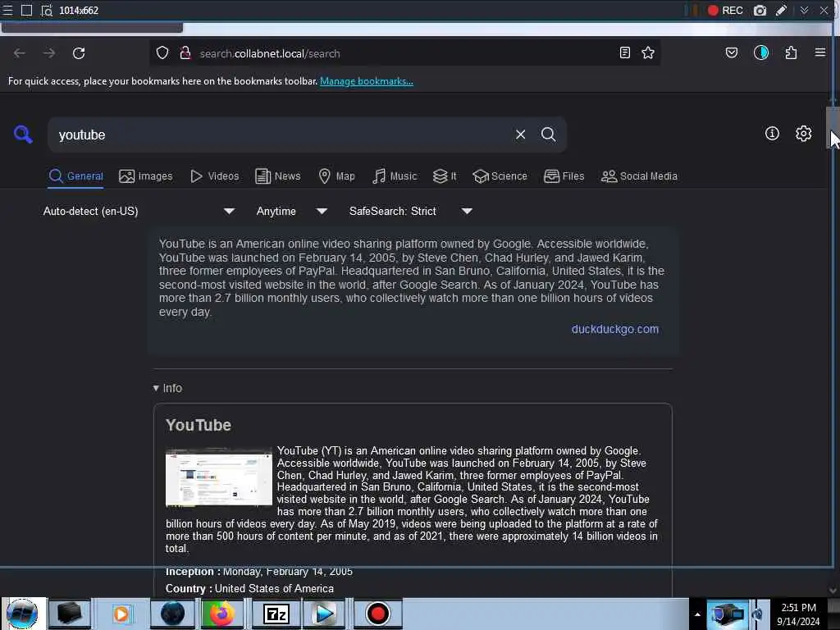840x630 pixels.
Task: Click the Windows Start orb
Action: pos(22,614)
